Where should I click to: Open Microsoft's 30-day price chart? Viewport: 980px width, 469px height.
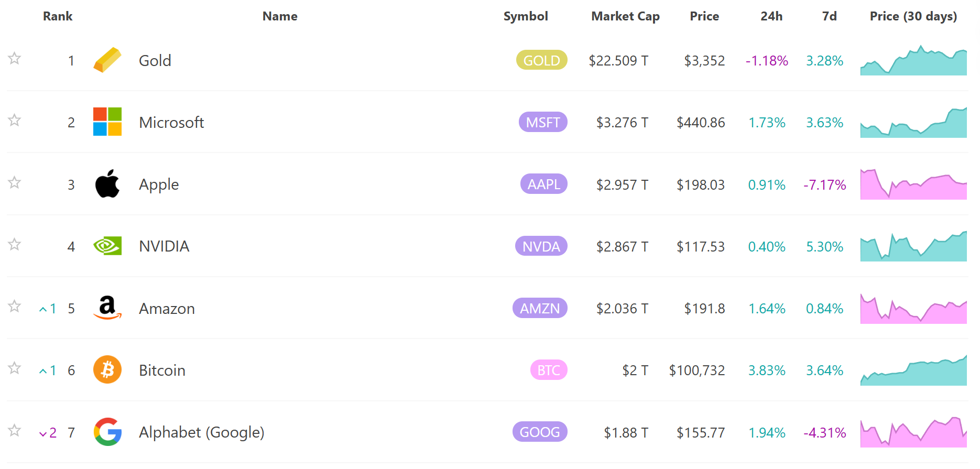(913, 122)
